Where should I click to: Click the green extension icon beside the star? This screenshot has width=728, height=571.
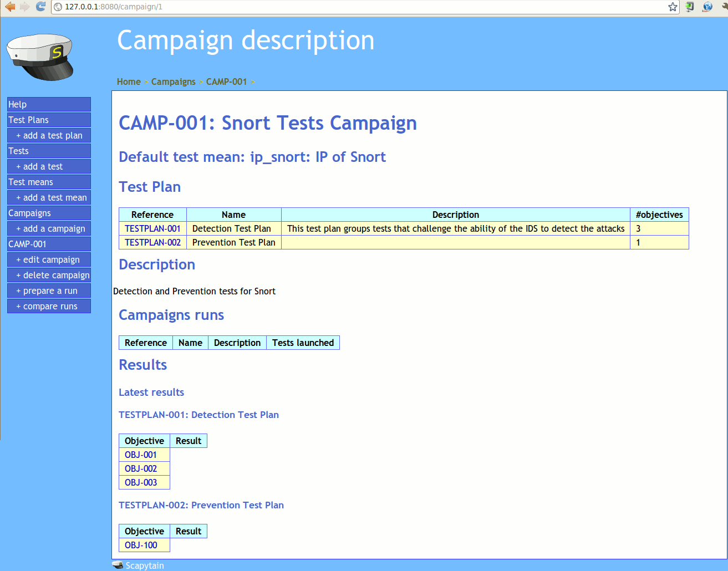[690, 7]
